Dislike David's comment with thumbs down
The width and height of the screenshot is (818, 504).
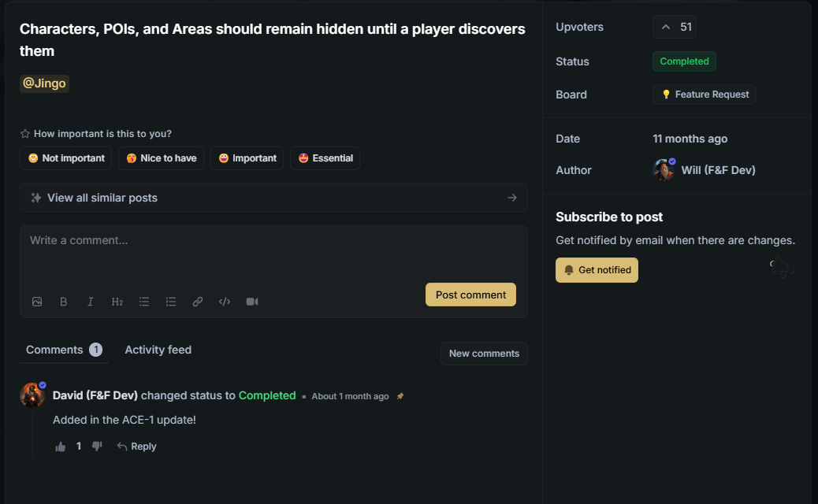coord(97,447)
